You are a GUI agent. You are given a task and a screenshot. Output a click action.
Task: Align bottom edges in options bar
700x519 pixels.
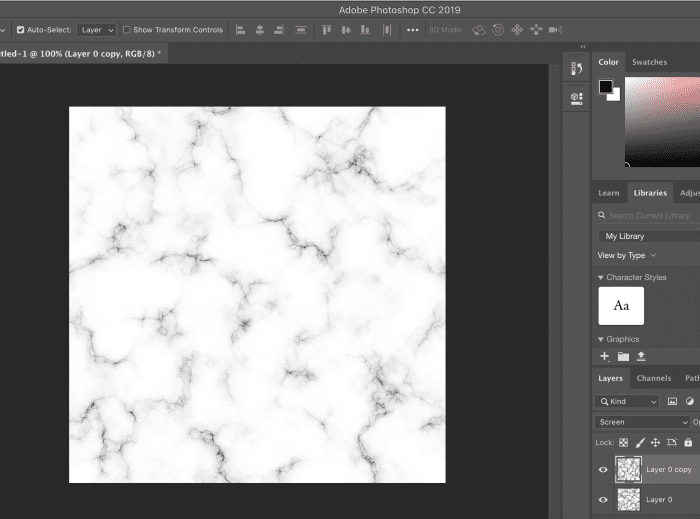pyautogui.click(x=365, y=30)
